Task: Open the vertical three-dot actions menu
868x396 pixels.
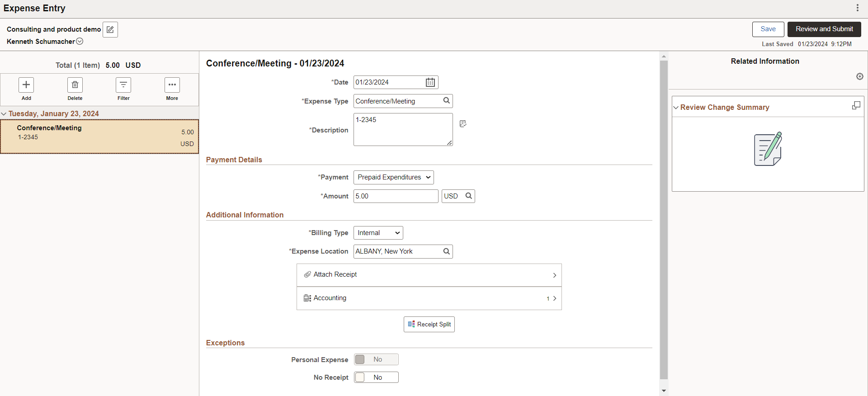Action: (858, 8)
